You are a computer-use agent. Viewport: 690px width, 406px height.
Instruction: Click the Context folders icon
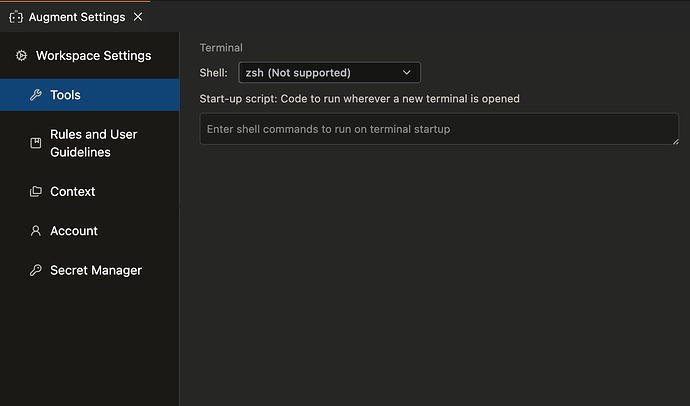click(x=36, y=191)
